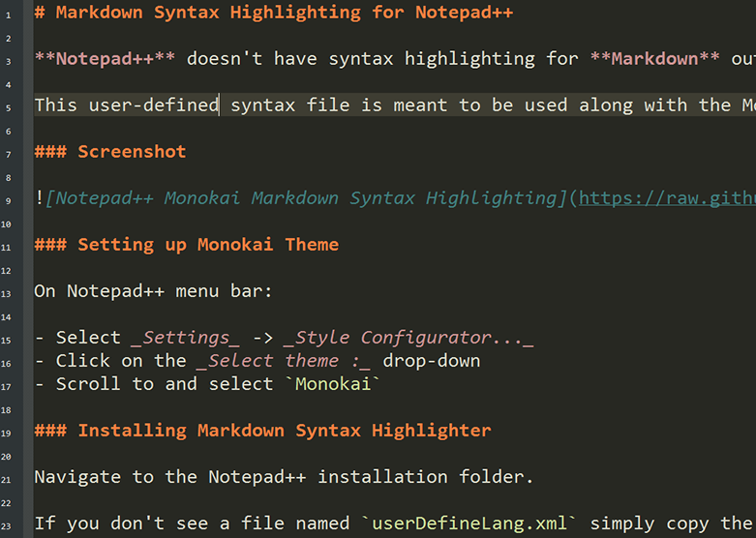Click the bold '**Markdown**' text on line 3

point(655,59)
